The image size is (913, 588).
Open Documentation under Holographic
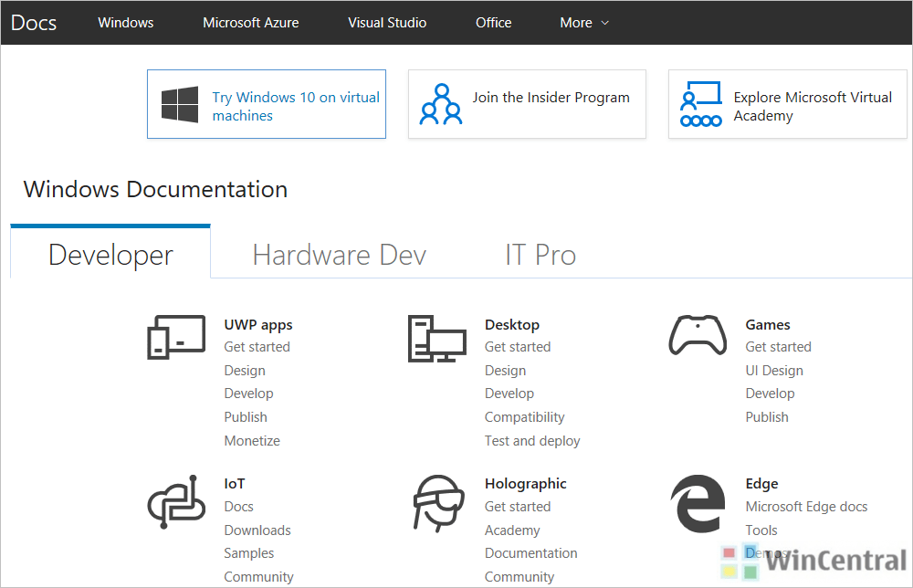click(x=531, y=553)
